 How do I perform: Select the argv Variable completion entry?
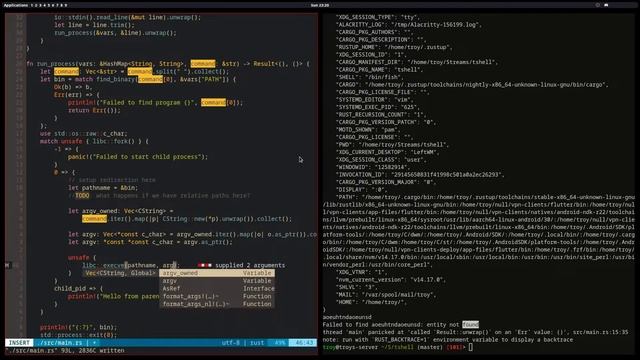[217, 281]
